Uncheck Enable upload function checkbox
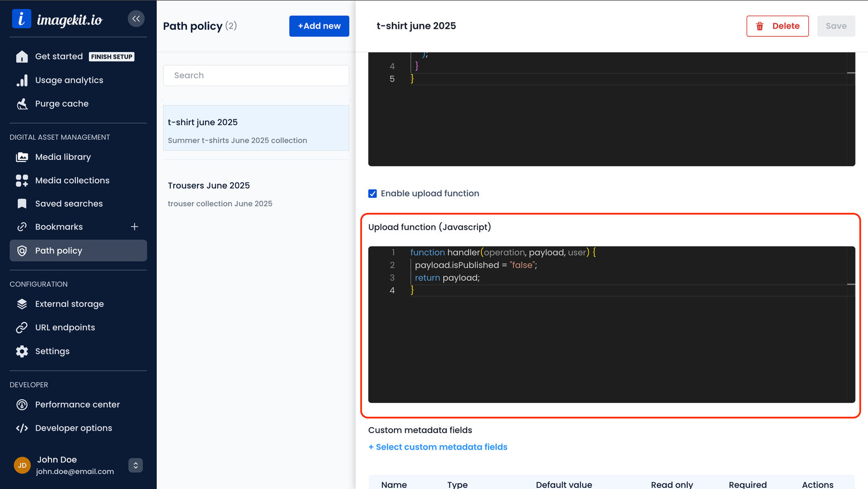868x489 pixels. (x=373, y=194)
